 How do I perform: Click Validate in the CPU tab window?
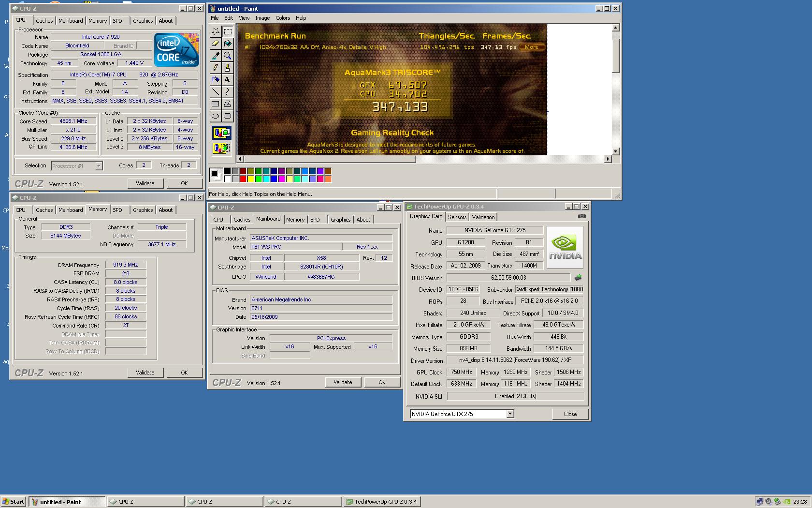145,183
